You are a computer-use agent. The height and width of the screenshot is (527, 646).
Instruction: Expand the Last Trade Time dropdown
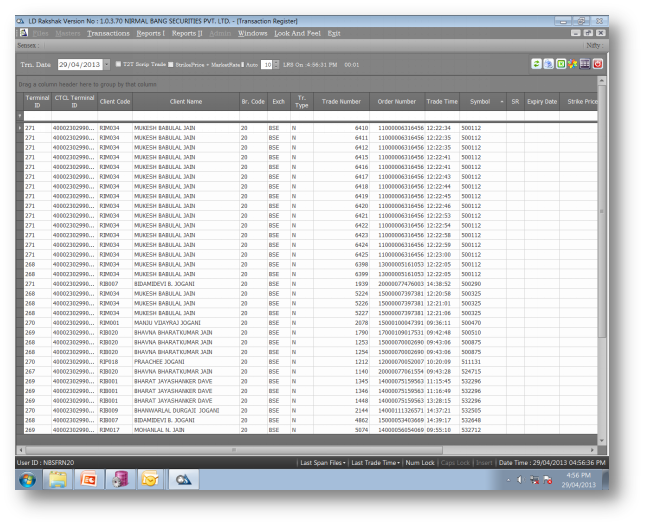pyautogui.click(x=399, y=463)
